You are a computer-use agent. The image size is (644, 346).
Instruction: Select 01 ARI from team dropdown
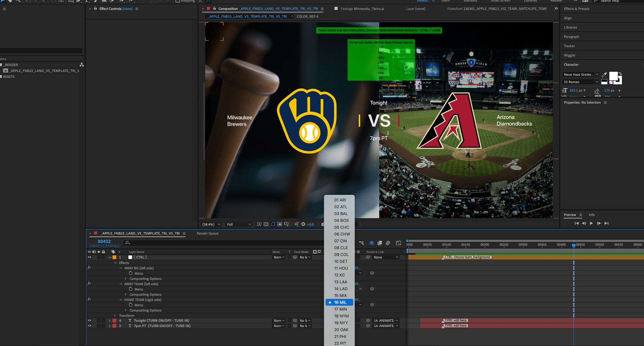pyautogui.click(x=339, y=200)
